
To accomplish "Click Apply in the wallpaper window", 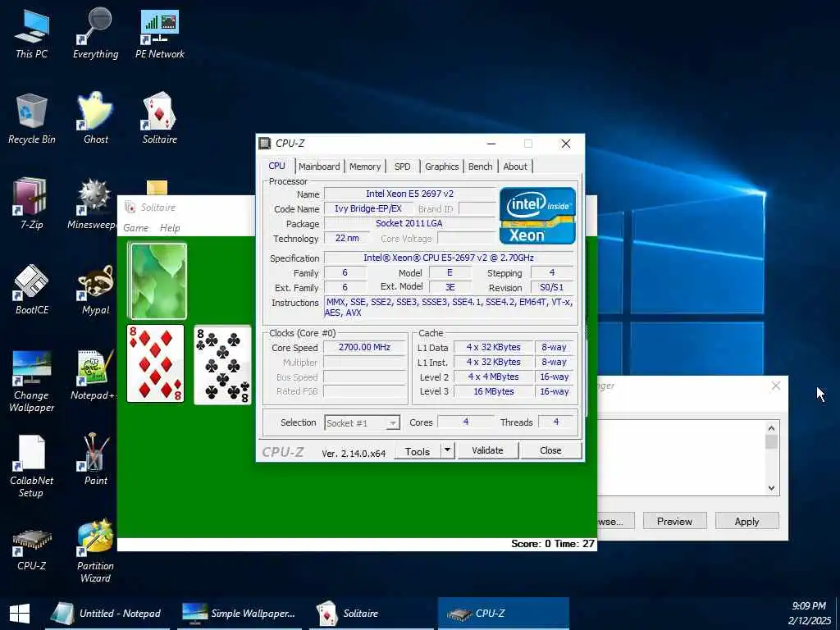I will (746, 521).
